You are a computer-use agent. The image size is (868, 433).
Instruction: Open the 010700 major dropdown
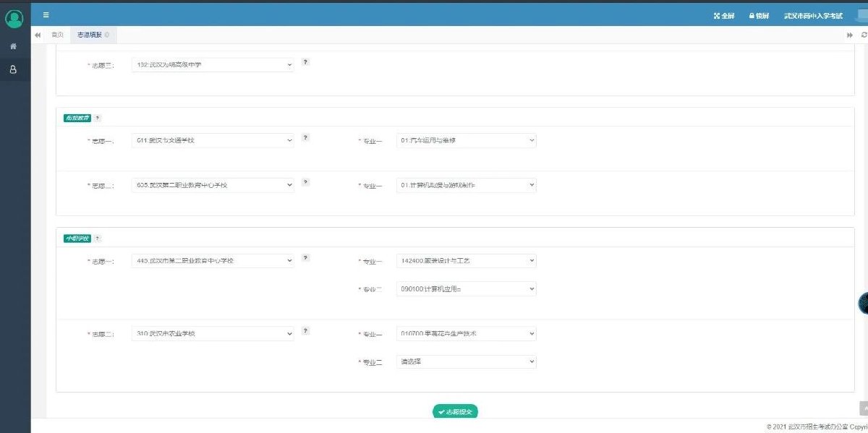click(x=467, y=333)
